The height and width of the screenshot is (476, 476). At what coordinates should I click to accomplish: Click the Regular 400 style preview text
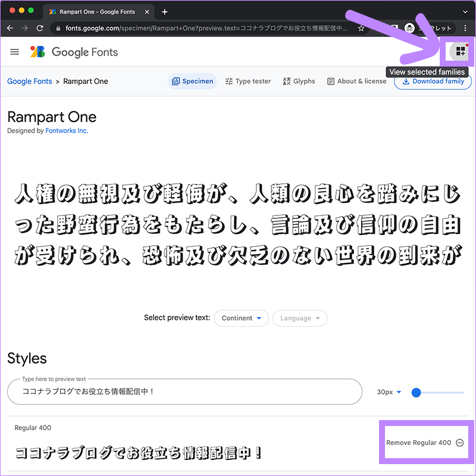pos(139,452)
